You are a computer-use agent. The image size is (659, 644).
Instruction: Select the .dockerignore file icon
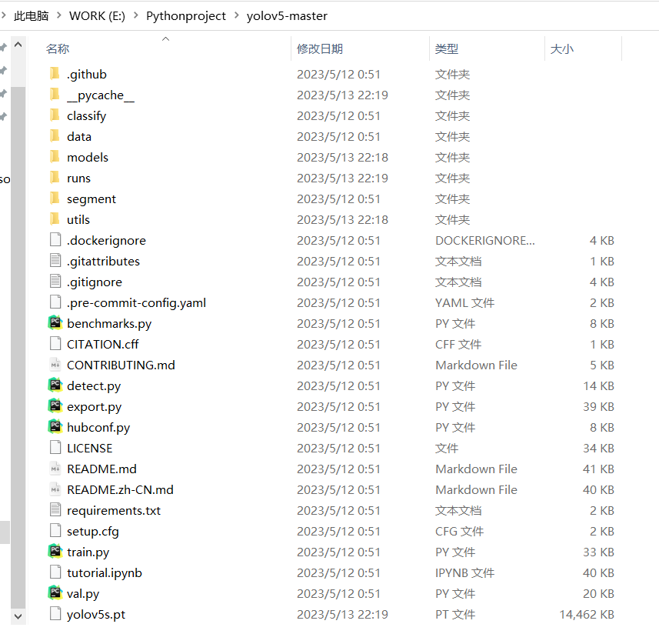coord(55,240)
